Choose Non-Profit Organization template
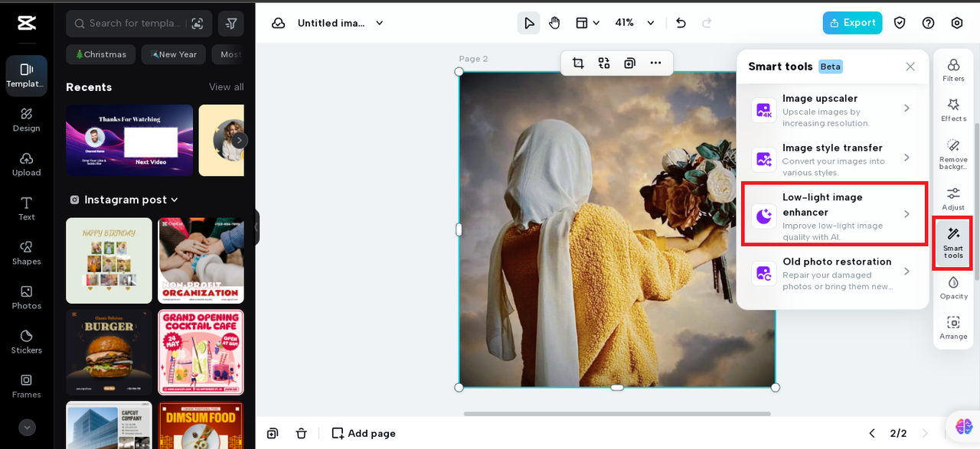 point(201,261)
